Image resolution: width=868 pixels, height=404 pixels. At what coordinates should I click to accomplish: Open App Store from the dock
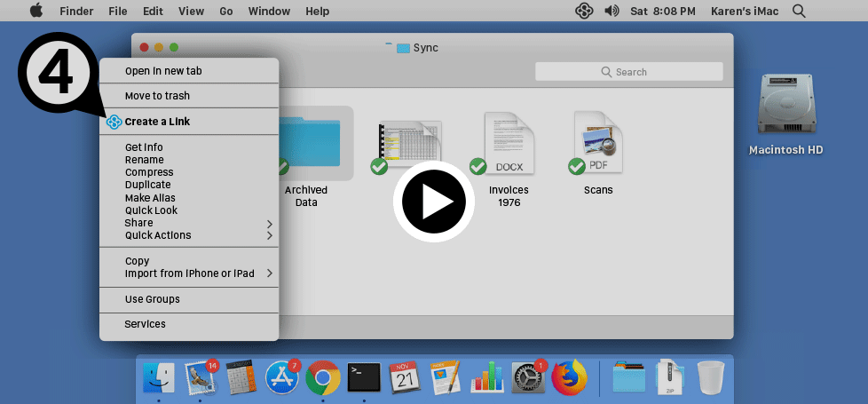pos(282,377)
